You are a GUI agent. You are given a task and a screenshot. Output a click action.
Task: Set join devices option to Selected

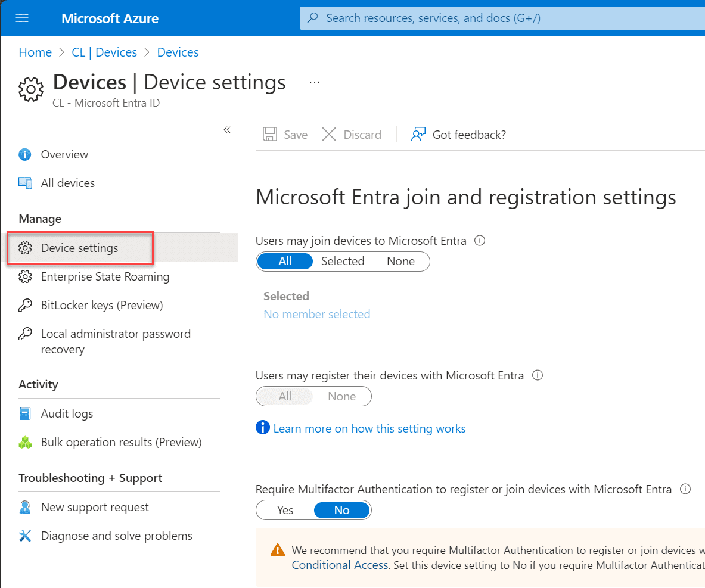pyautogui.click(x=343, y=261)
